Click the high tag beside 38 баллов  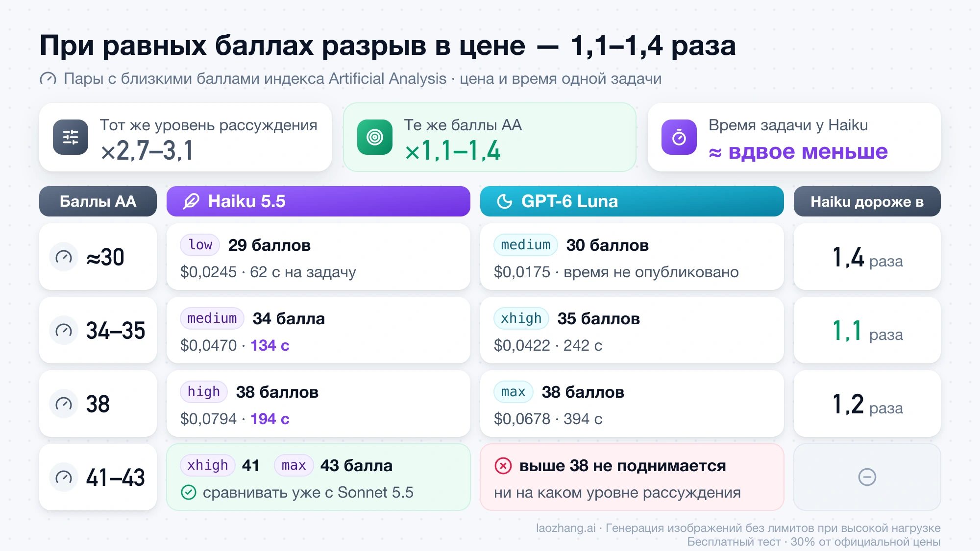tap(204, 392)
